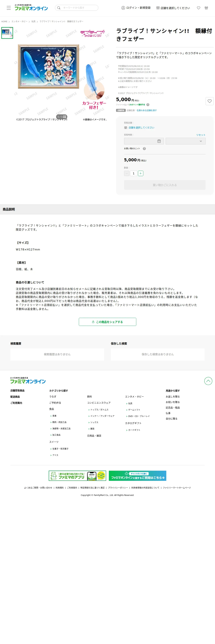Open the 利用規約 footer link

[x=60, y=488]
